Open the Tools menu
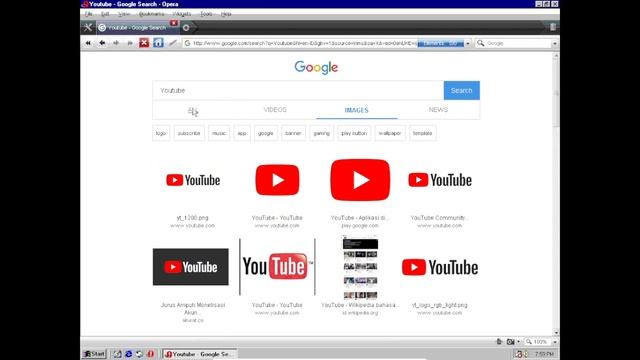 pyautogui.click(x=206, y=14)
